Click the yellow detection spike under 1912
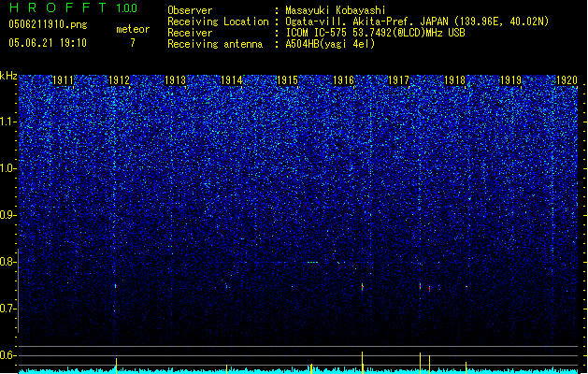588x374 pixels. [116, 366]
